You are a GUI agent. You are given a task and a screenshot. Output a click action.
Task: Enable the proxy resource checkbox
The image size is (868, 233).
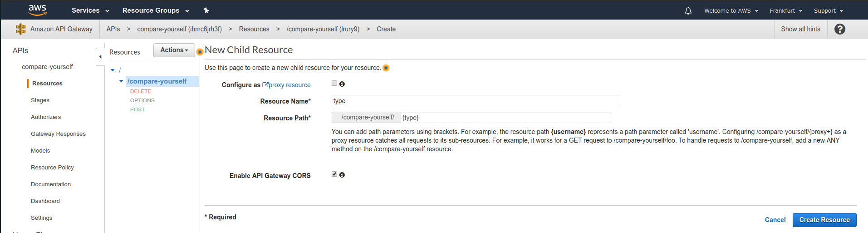point(334,83)
